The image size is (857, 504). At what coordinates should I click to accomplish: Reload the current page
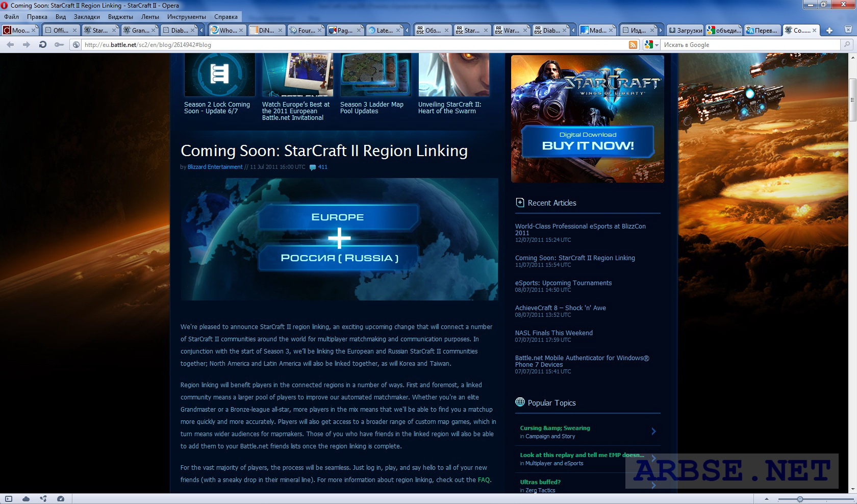click(43, 44)
